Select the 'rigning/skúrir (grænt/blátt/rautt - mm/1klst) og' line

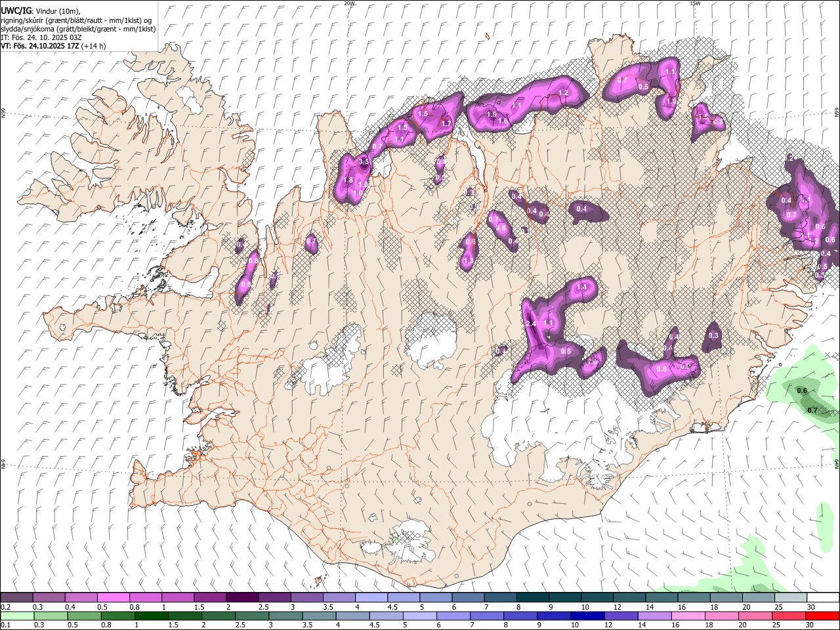pyautogui.click(x=76, y=20)
